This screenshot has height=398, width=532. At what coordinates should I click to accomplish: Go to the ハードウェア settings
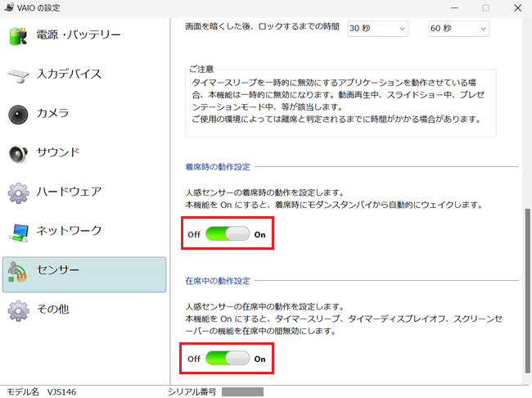tap(69, 191)
